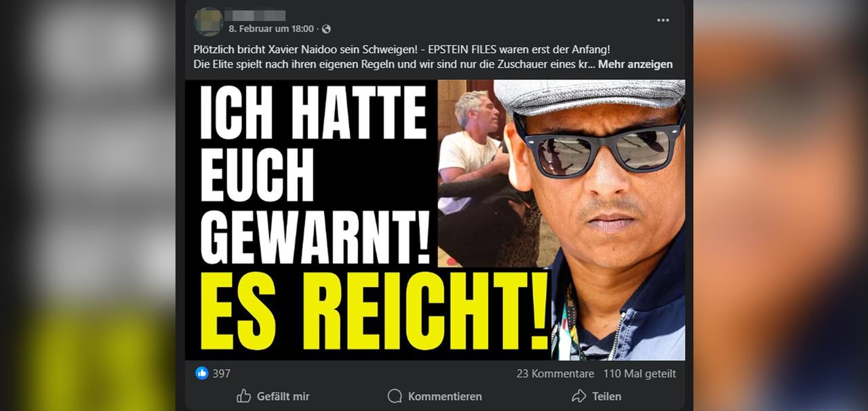The width and height of the screenshot is (868, 411).
Task: Show who shared via 110 Mal geteilt
Action: [639, 374]
